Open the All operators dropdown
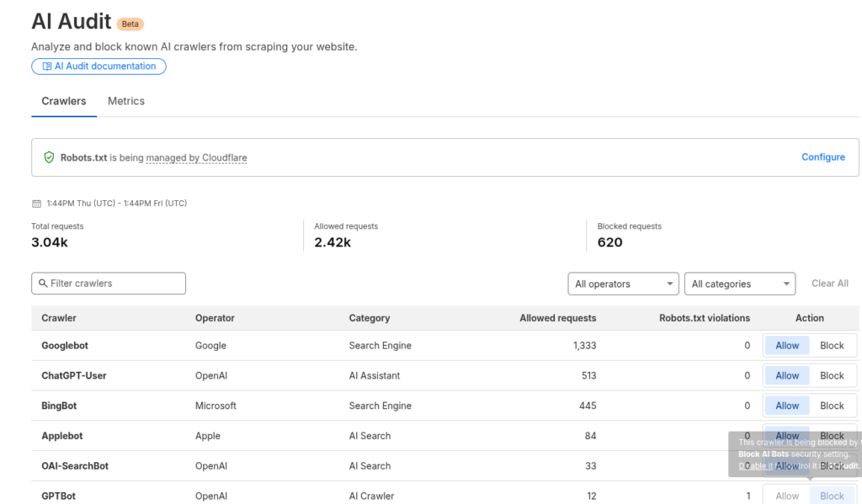862x504 pixels. pos(623,284)
